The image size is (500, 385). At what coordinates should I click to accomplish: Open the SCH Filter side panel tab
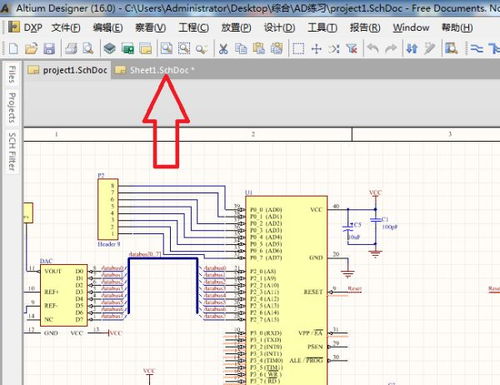[x=12, y=151]
